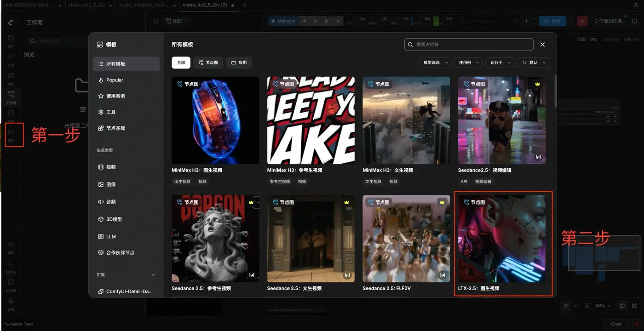The image size is (644, 331).
Task: Open the 默认 sort dropdown
Action: point(533,63)
